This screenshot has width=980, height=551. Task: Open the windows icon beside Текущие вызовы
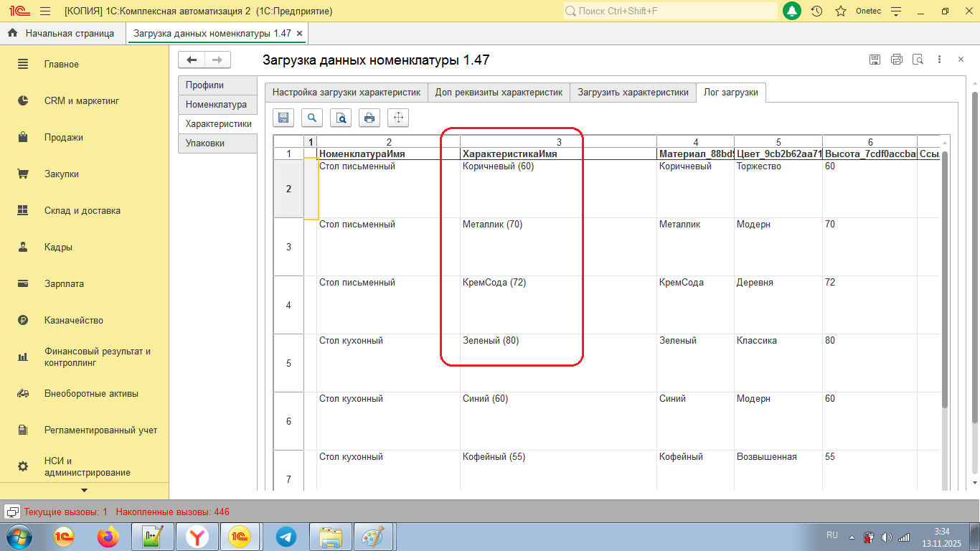(12, 512)
